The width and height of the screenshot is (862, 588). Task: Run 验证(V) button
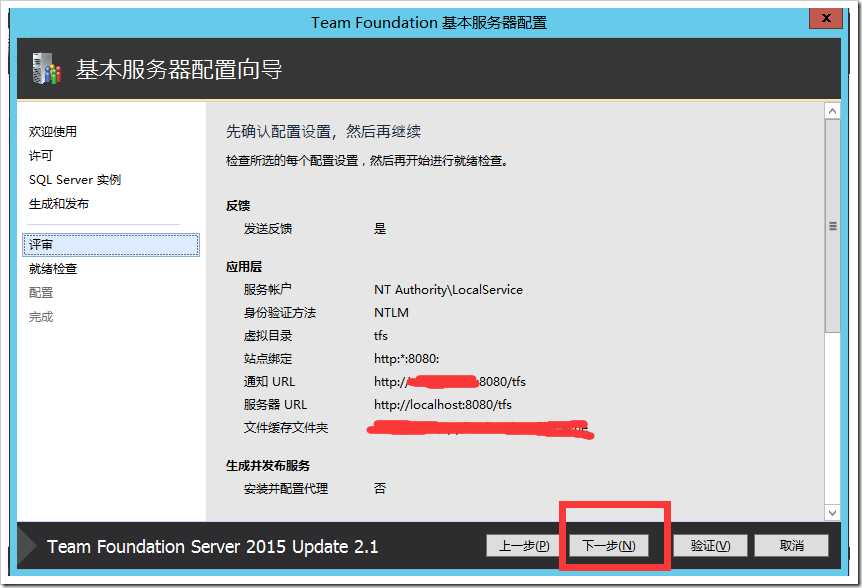(710, 546)
